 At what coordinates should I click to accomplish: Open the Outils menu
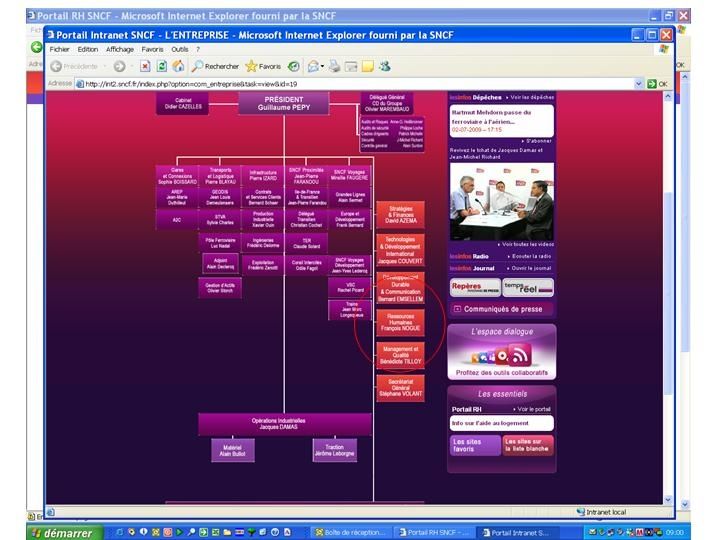coord(180,49)
